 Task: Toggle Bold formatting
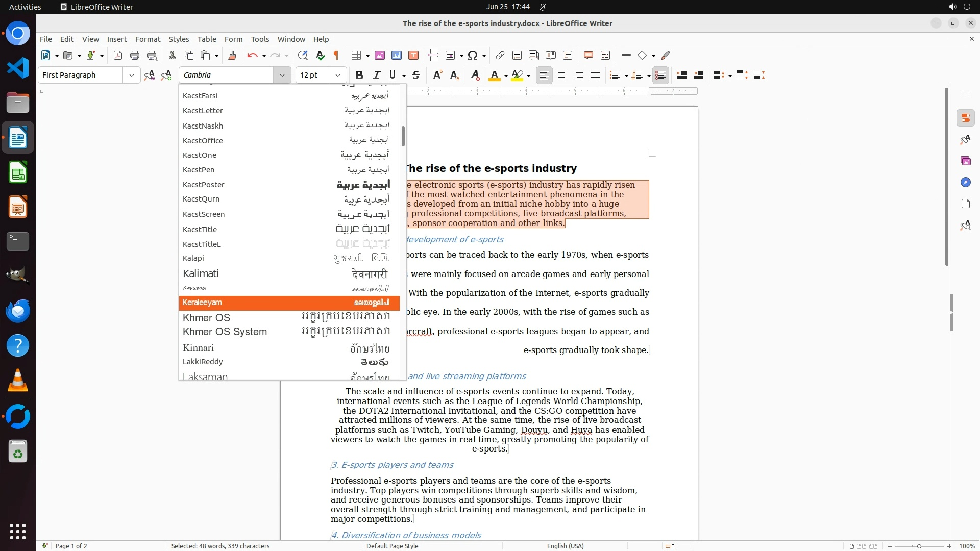[359, 75]
